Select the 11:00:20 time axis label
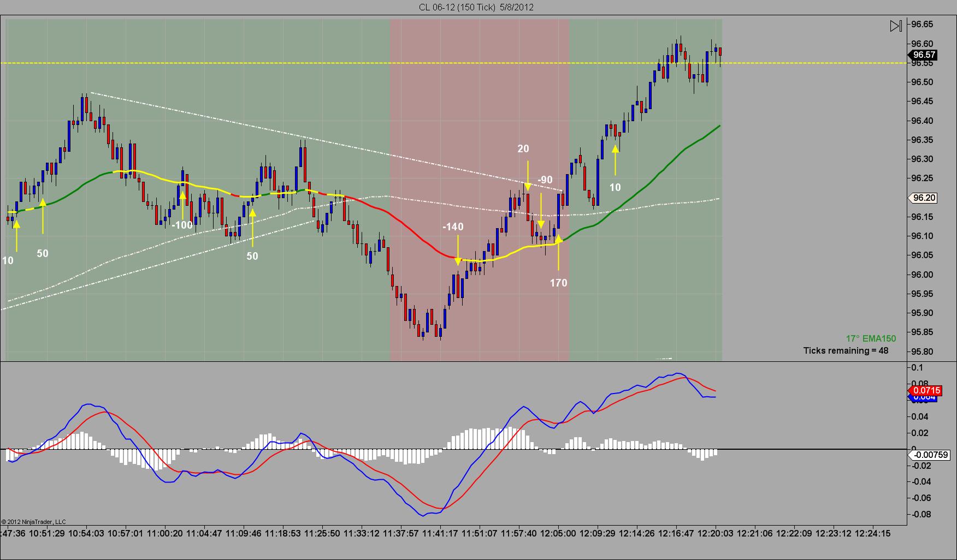The width and height of the screenshot is (957, 560). [x=165, y=533]
